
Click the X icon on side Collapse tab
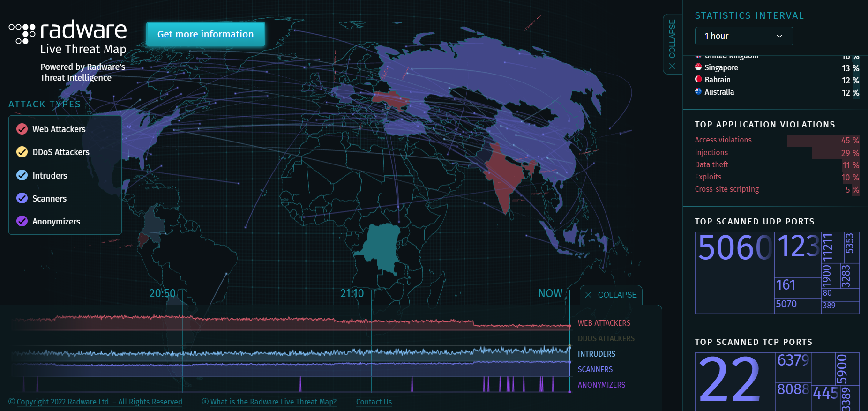click(x=672, y=66)
